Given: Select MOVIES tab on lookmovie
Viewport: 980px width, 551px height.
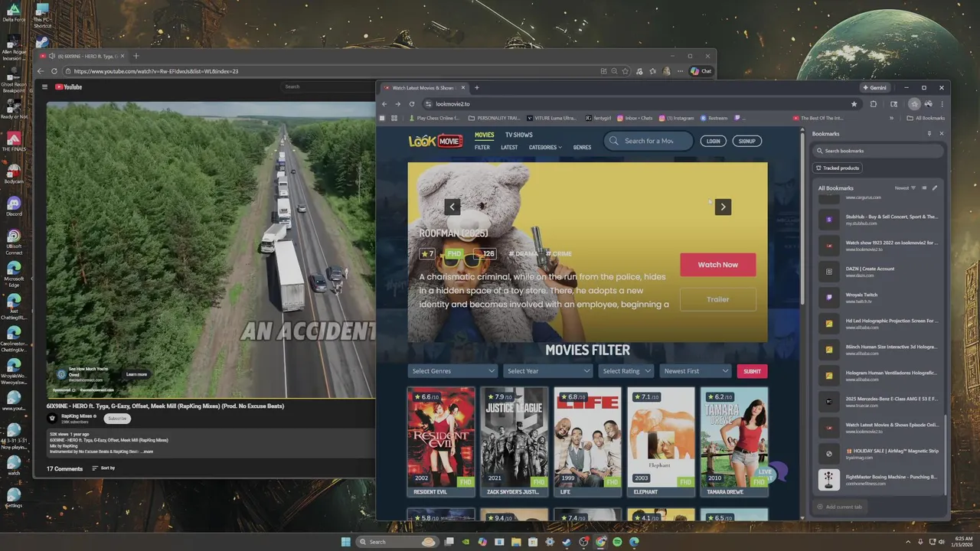Looking at the screenshot, I should (484, 135).
